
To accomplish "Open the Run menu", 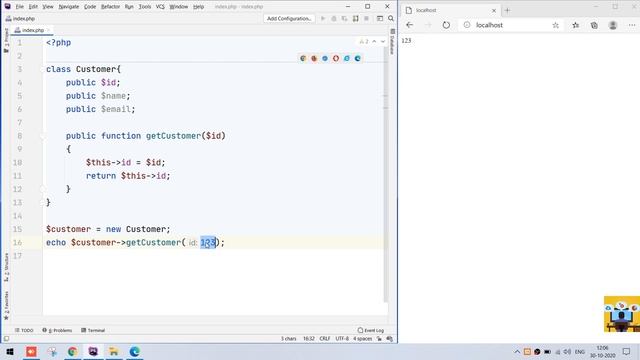I will pos(129,7).
